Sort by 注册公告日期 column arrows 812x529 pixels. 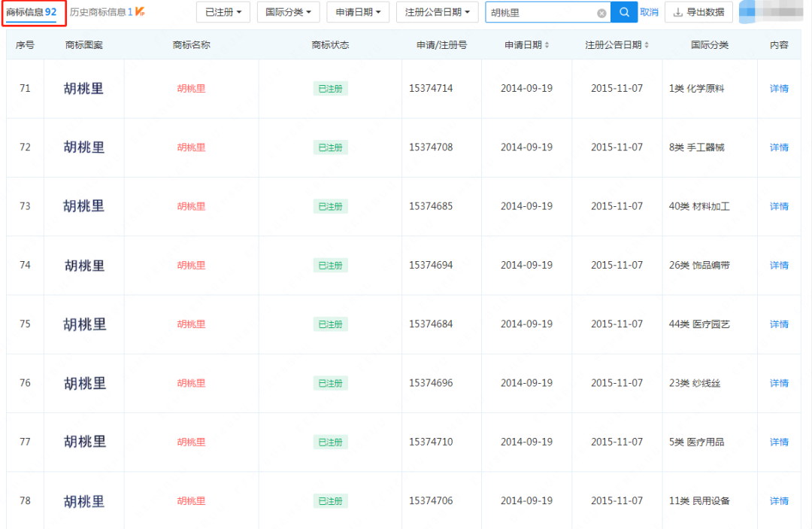tap(647, 46)
